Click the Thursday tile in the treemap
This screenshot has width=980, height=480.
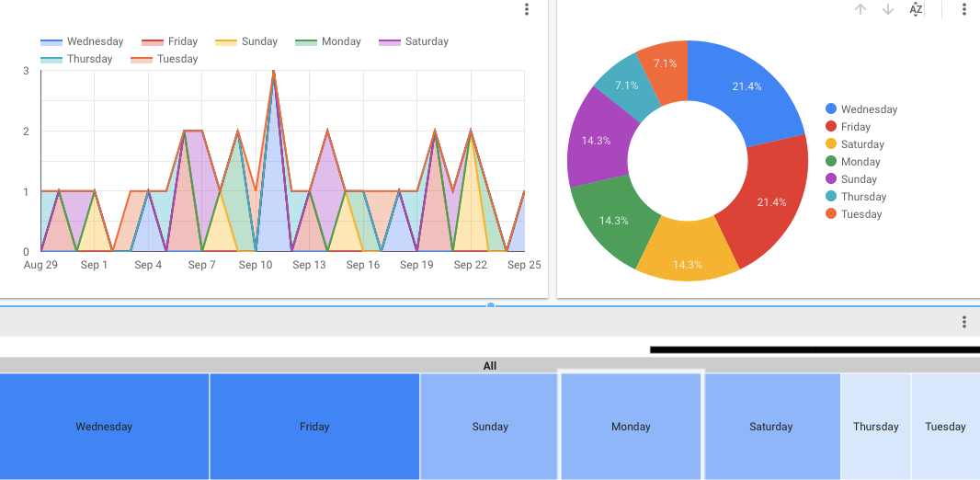click(875, 427)
